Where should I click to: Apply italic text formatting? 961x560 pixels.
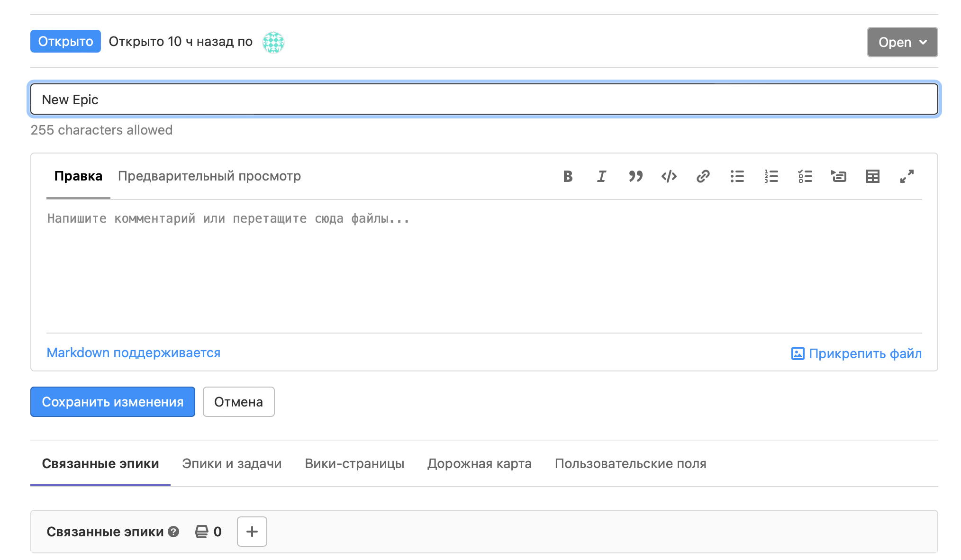[601, 176]
